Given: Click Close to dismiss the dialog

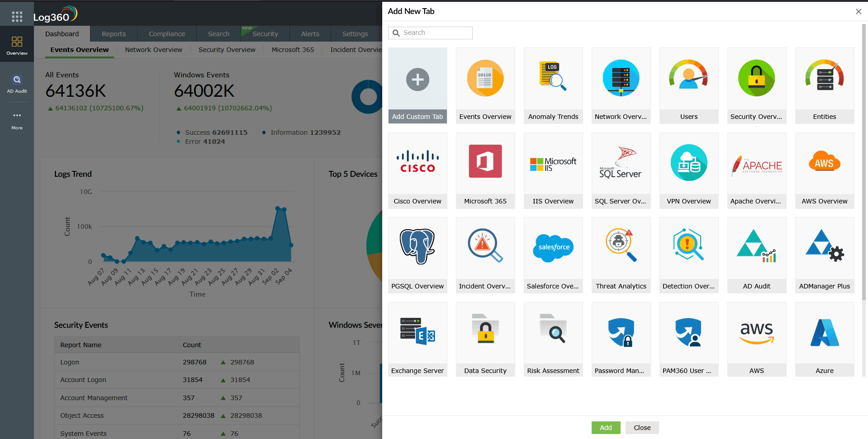Looking at the screenshot, I should coord(642,427).
